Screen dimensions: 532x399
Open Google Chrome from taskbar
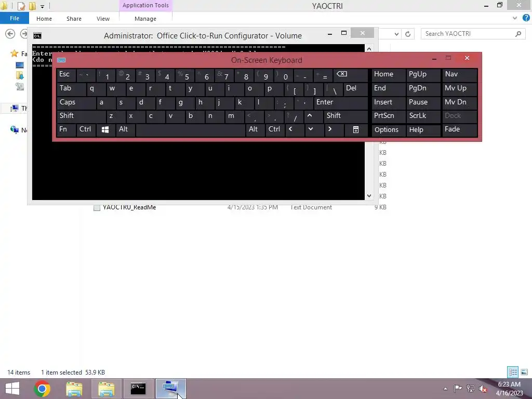point(42,389)
